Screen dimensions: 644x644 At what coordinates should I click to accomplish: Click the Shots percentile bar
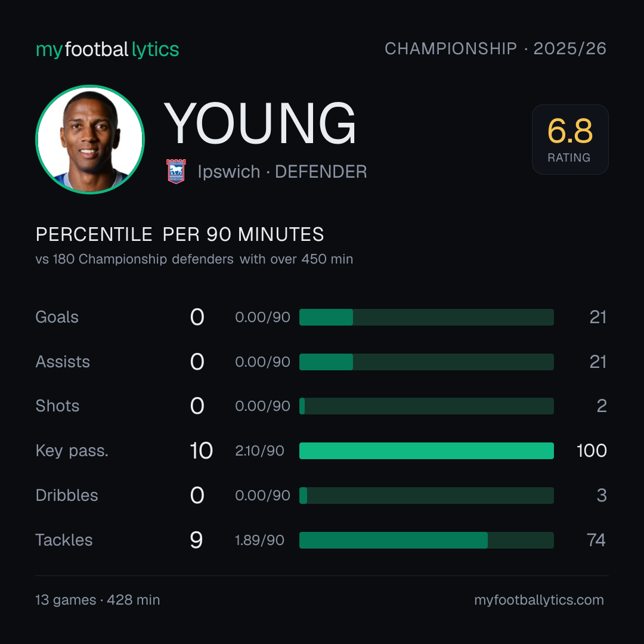426,406
